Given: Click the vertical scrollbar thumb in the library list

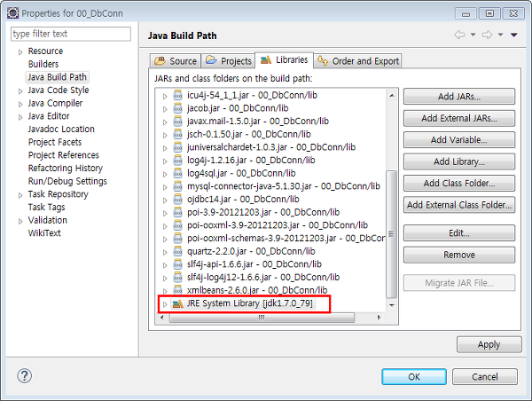Looking at the screenshot, I should pyautogui.click(x=392, y=234).
